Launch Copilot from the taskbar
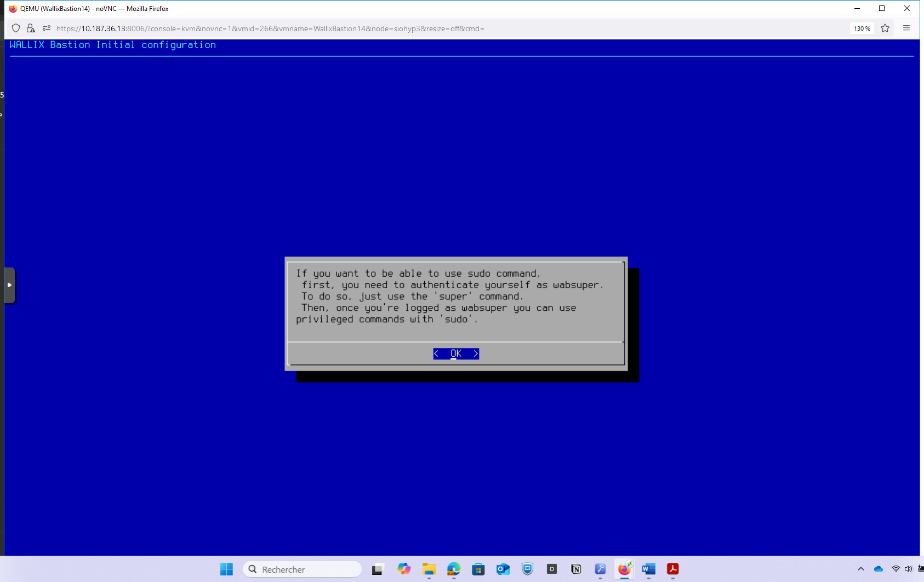 point(404,569)
